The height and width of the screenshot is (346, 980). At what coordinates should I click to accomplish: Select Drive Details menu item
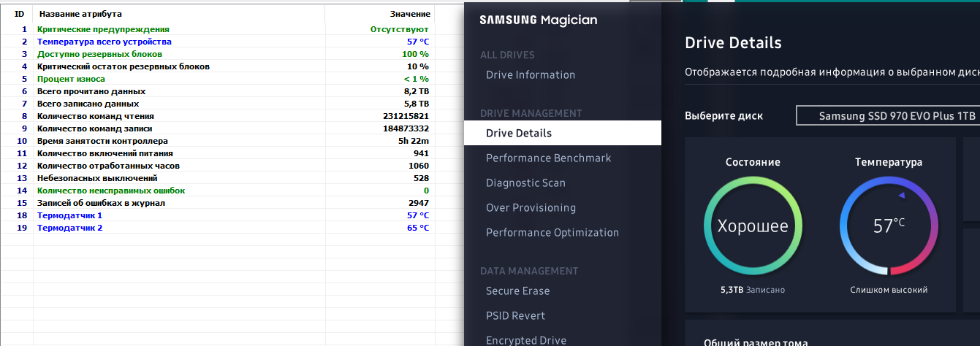[x=519, y=133]
